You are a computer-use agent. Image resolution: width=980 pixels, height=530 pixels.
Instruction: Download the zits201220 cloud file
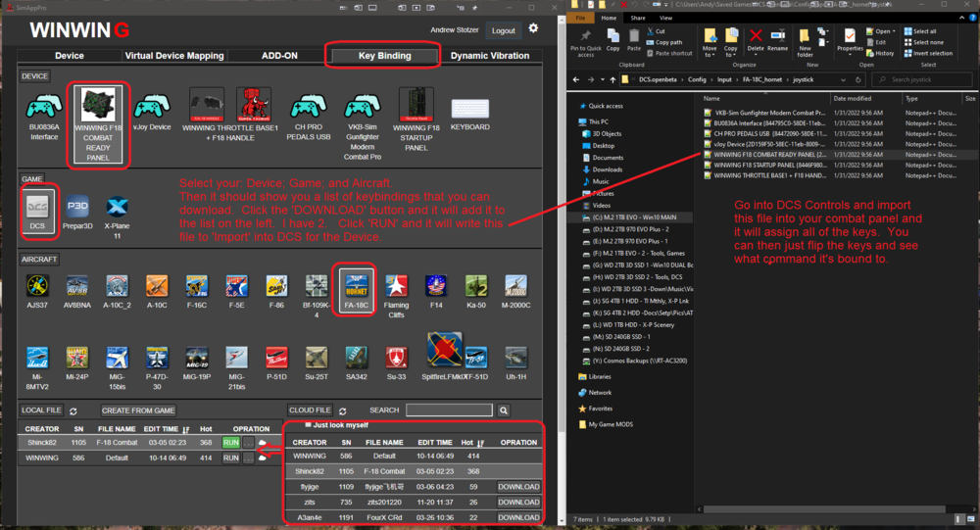click(x=518, y=503)
